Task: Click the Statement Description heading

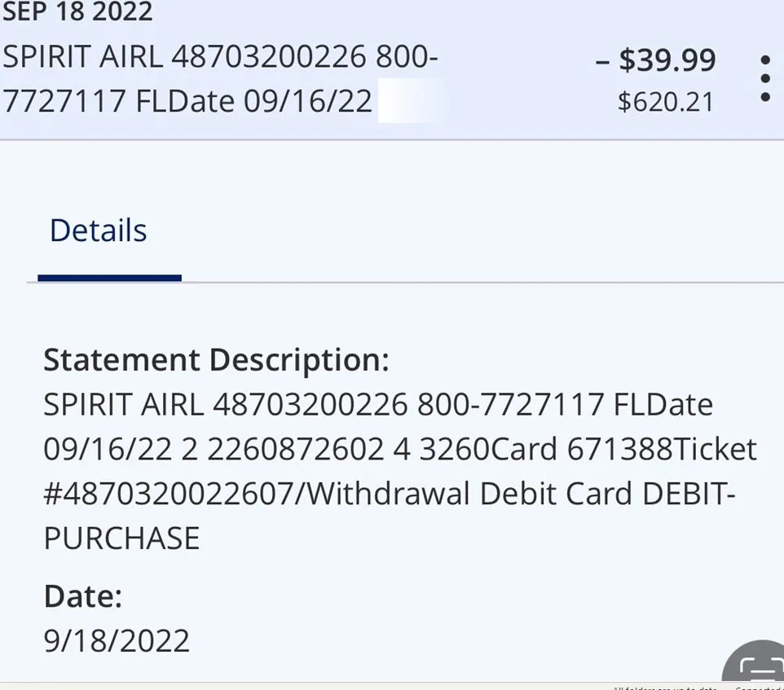Action: [x=216, y=359]
